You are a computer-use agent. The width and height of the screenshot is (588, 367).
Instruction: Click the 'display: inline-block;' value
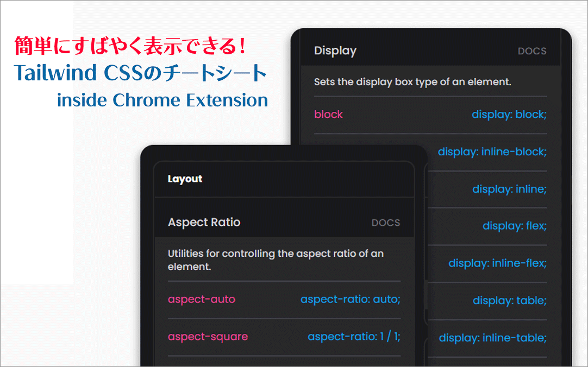(492, 151)
